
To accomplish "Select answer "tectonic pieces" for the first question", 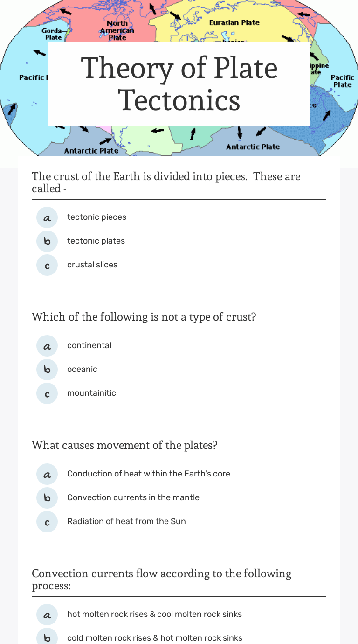I will [96, 217].
